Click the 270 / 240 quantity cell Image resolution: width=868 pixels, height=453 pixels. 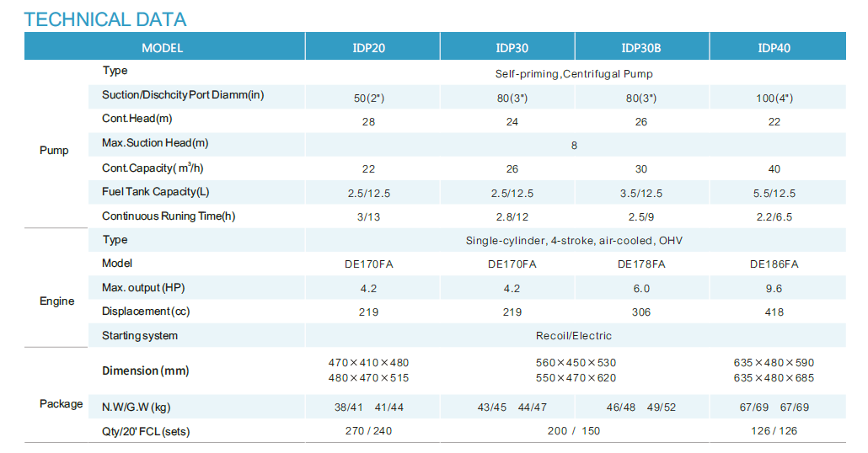369,431
